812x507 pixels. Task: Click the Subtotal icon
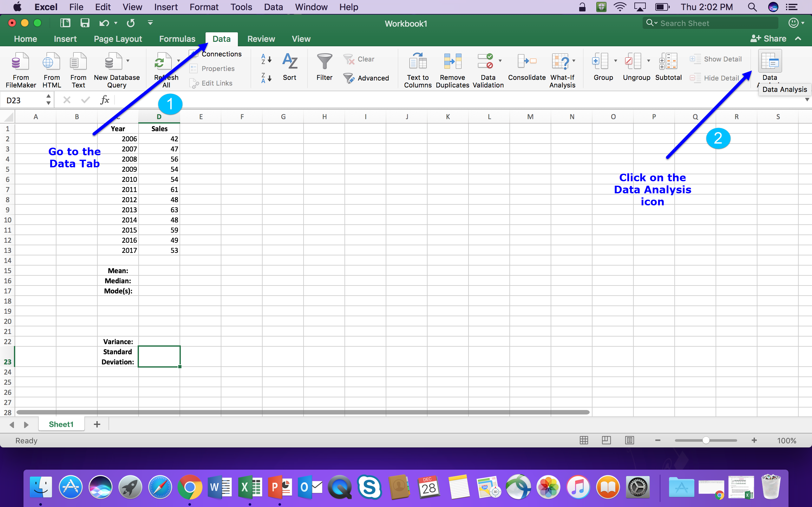[668, 62]
